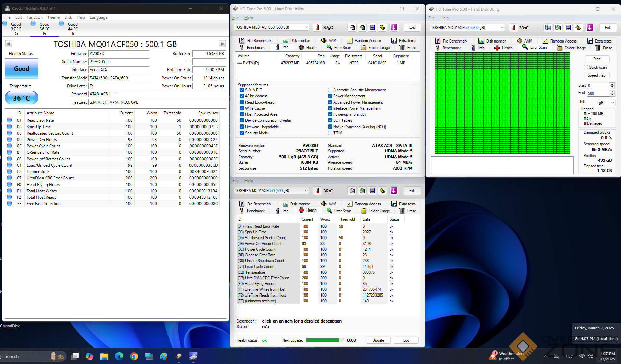Click next-disk arrow in CrystalDiskInfo
621x364 pixels.
click(222, 44)
